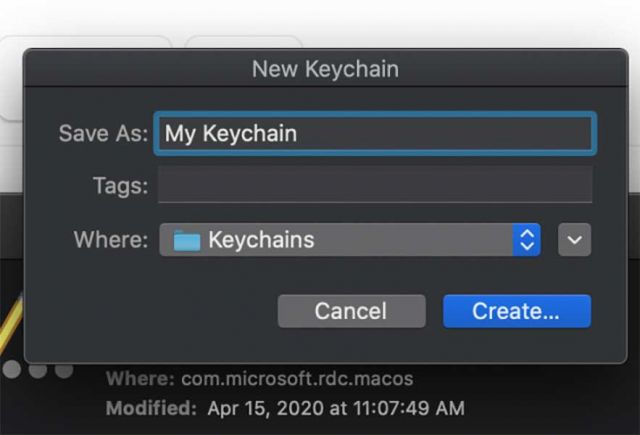Click the Create... button

516,311
